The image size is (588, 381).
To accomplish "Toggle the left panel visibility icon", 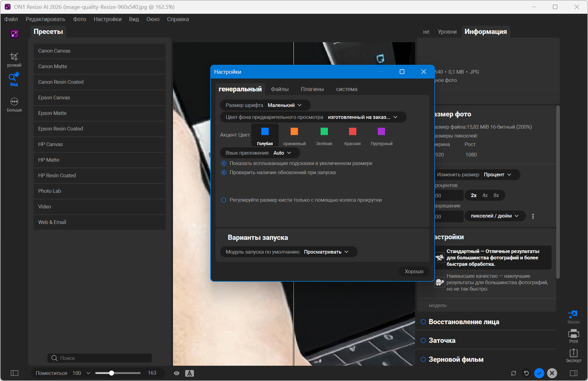I will tap(14, 373).
